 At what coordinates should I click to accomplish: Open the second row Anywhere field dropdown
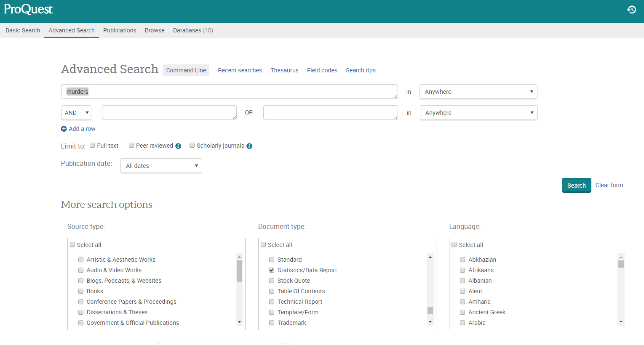479,113
